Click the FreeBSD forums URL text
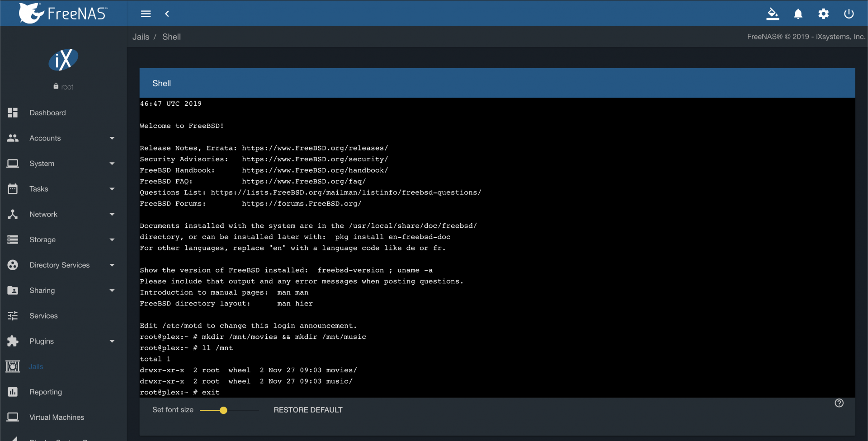Image resolution: width=868 pixels, height=441 pixels. tap(302, 203)
